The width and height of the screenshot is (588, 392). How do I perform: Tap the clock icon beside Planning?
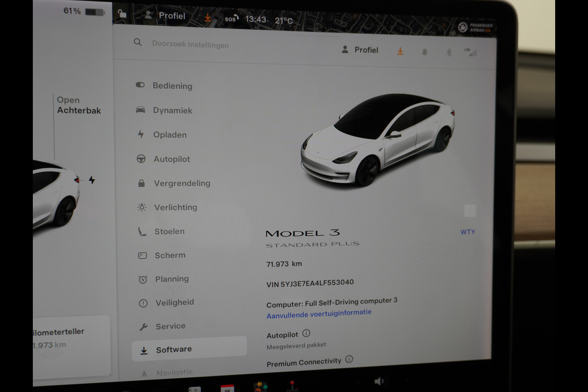point(143,279)
